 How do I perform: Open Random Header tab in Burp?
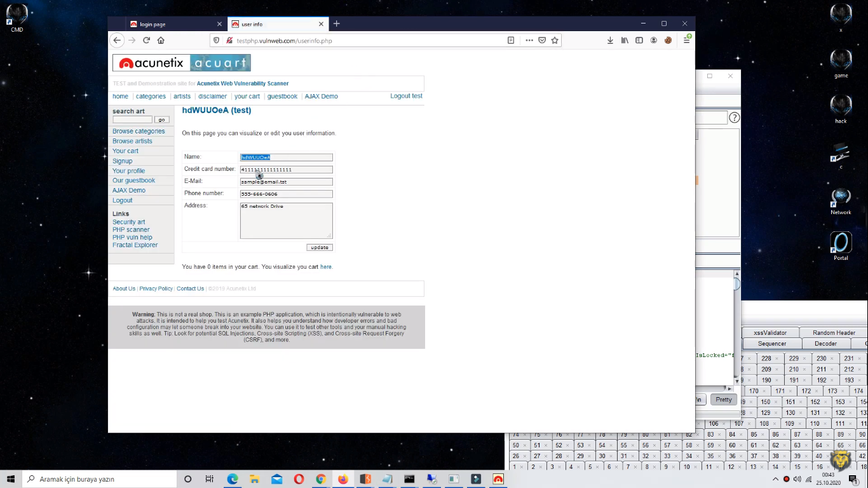tap(834, 332)
